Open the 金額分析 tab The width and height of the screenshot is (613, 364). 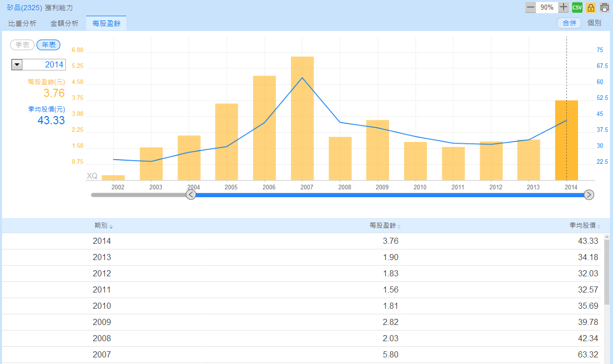coord(64,23)
